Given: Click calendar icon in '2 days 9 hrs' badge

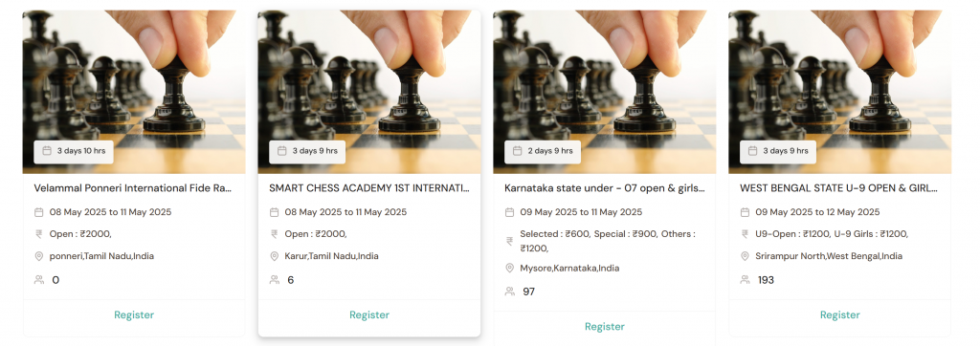Looking at the screenshot, I should pos(517,150).
